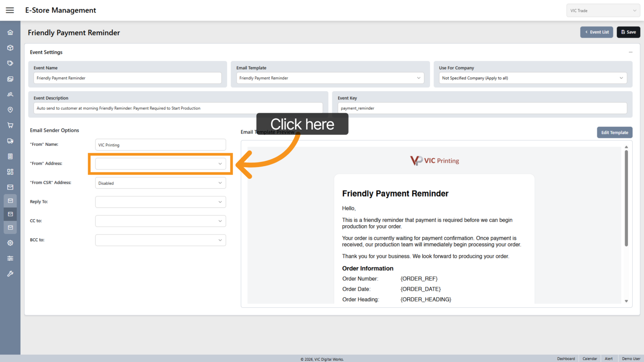Click the wrench tools sidebar icon
The image size is (644, 362).
[x=10, y=274]
